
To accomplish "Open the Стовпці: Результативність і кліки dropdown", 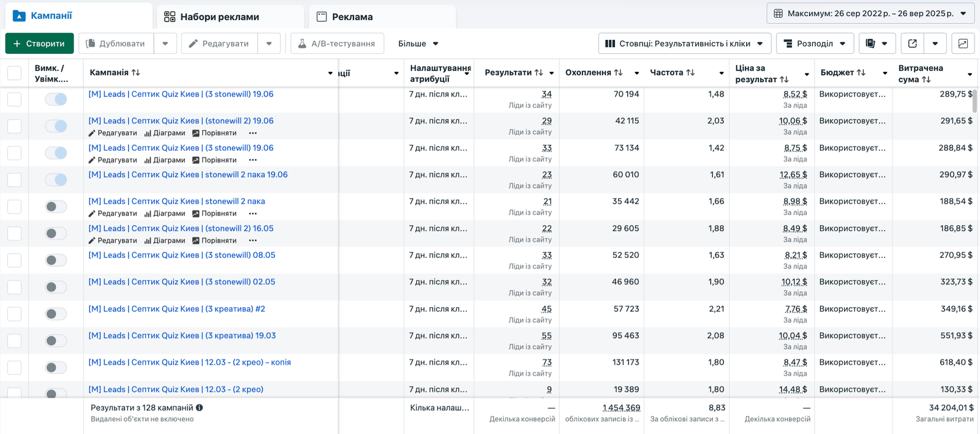I will click(x=684, y=44).
